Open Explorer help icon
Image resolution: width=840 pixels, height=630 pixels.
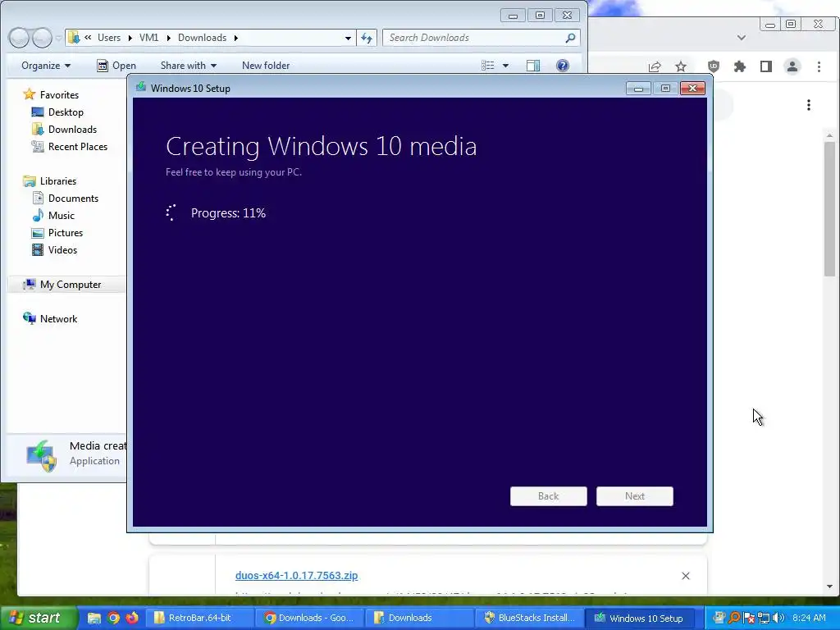(x=563, y=66)
